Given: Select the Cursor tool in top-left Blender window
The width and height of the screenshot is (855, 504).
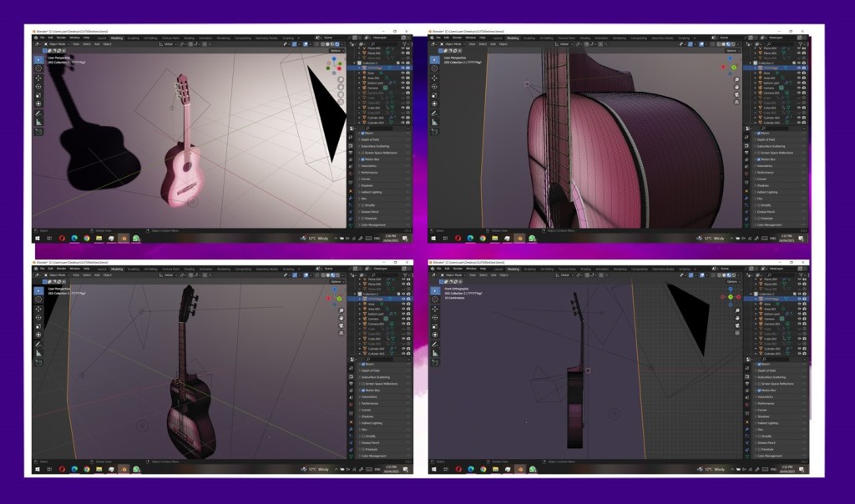Looking at the screenshot, I should [38, 68].
